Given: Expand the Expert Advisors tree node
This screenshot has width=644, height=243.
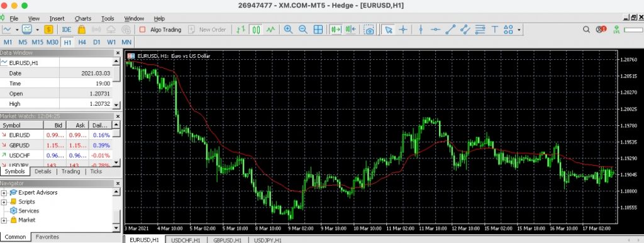Looking at the screenshot, I should [4, 193].
